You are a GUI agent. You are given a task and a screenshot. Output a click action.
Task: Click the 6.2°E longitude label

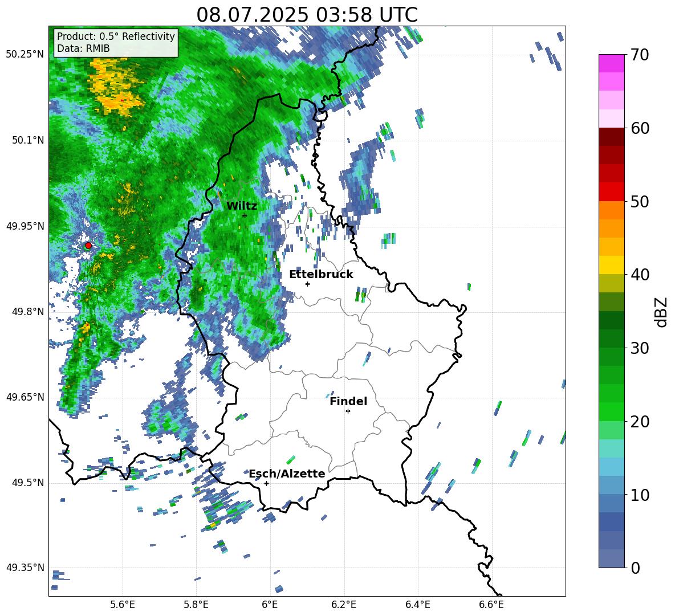[344, 605]
